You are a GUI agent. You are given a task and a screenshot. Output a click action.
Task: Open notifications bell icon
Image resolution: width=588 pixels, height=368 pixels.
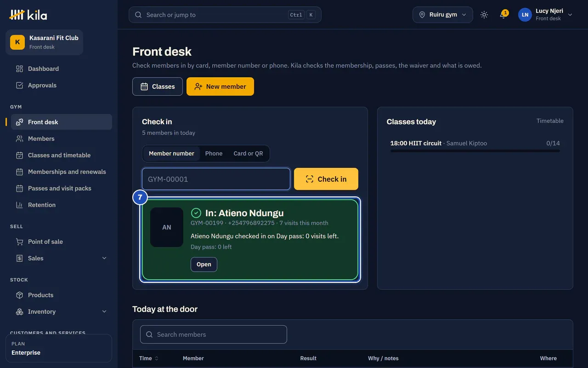click(x=503, y=15)
